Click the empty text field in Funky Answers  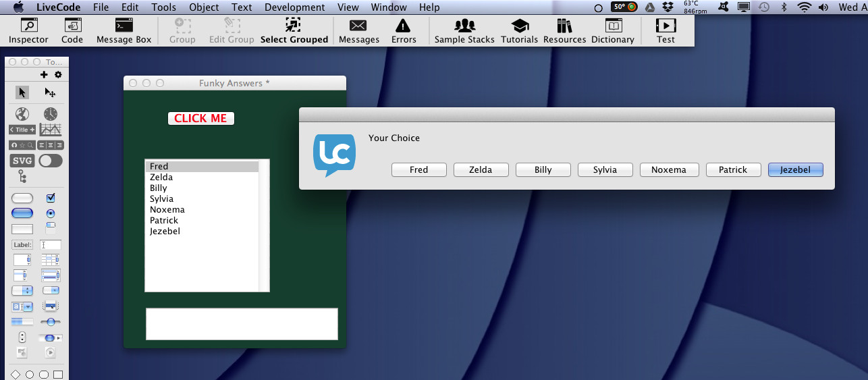[242, 324]
